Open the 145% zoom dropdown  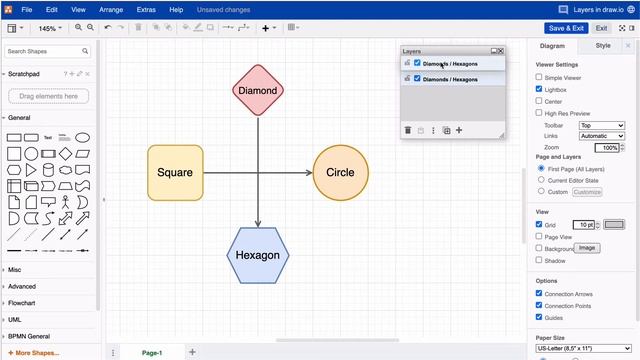click(50, 28)
